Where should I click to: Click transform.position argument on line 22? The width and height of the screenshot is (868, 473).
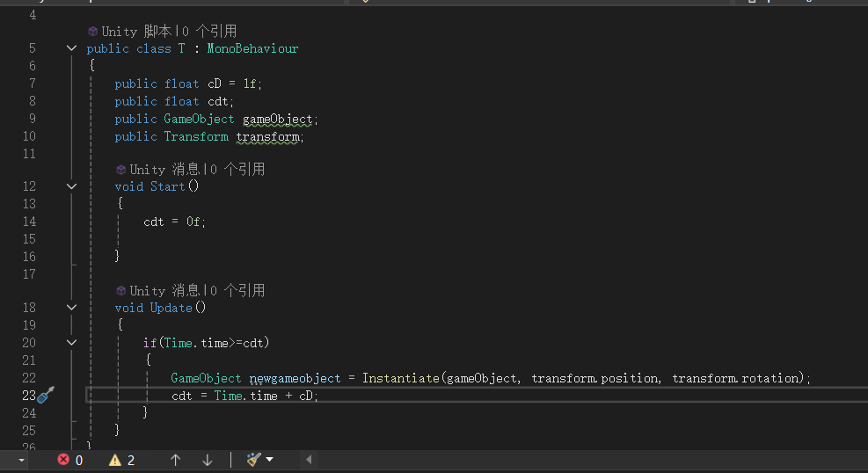coord(595,378)
